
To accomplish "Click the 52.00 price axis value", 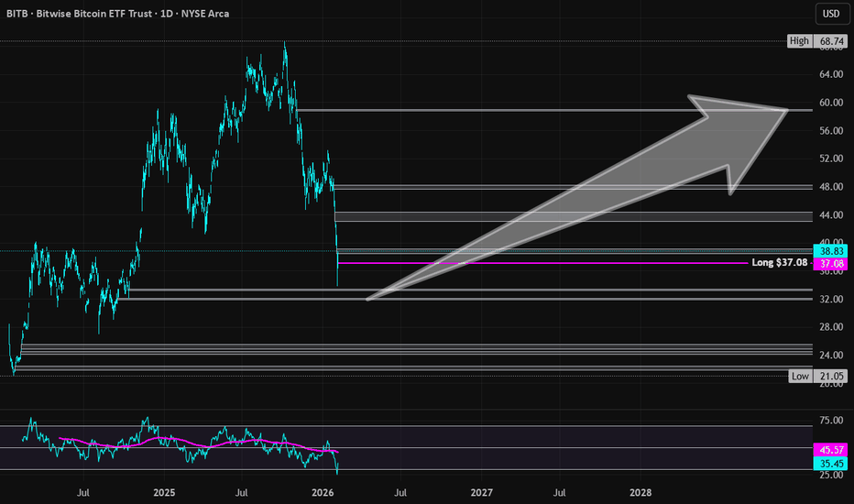I will tap(831, 159).
